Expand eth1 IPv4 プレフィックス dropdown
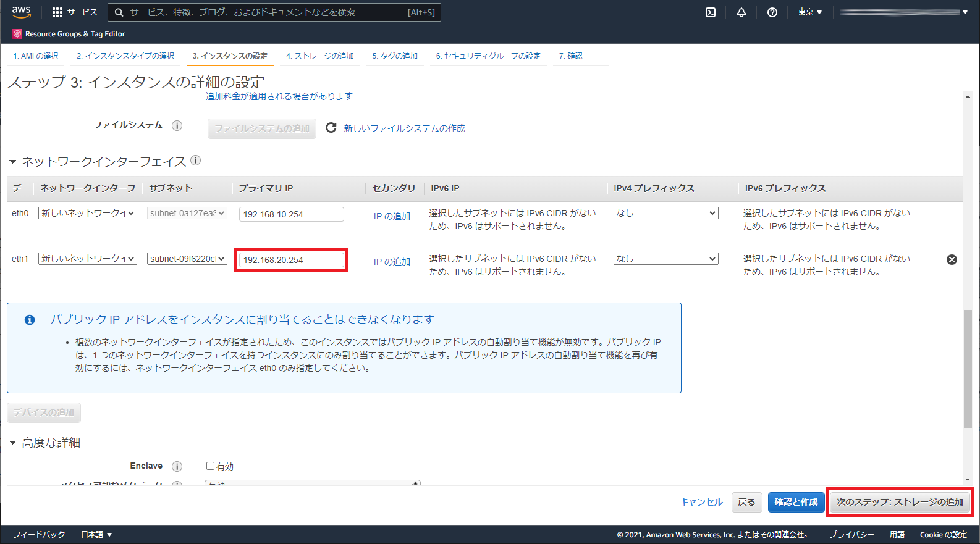Viewport: 980px width, 544px height. [665, 259]
